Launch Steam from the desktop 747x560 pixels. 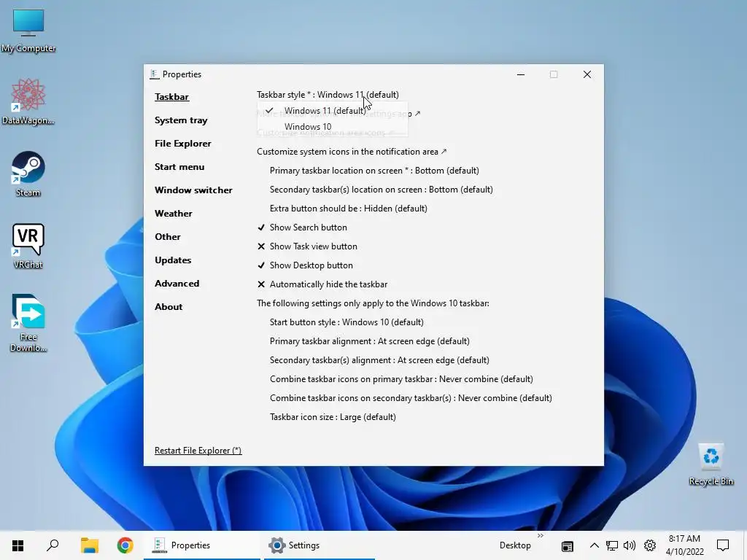[x=28, y=174]
